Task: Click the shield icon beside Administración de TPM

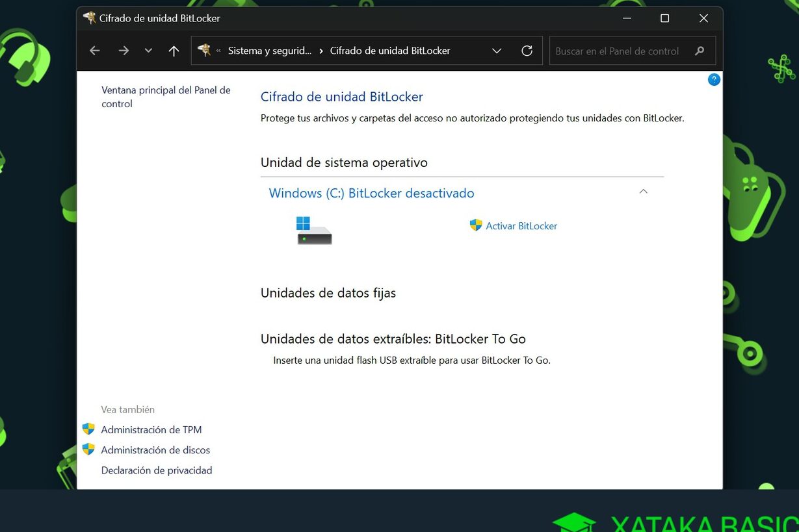Action: tap(89, 429)
